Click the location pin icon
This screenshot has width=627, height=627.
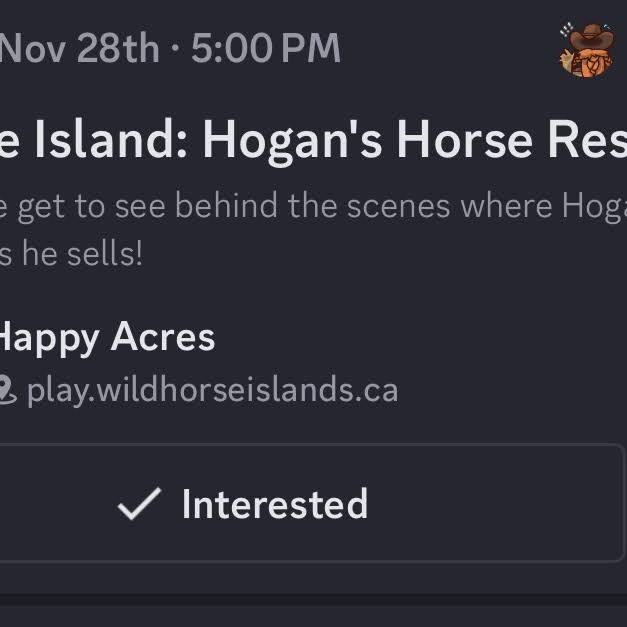[8, 390]
